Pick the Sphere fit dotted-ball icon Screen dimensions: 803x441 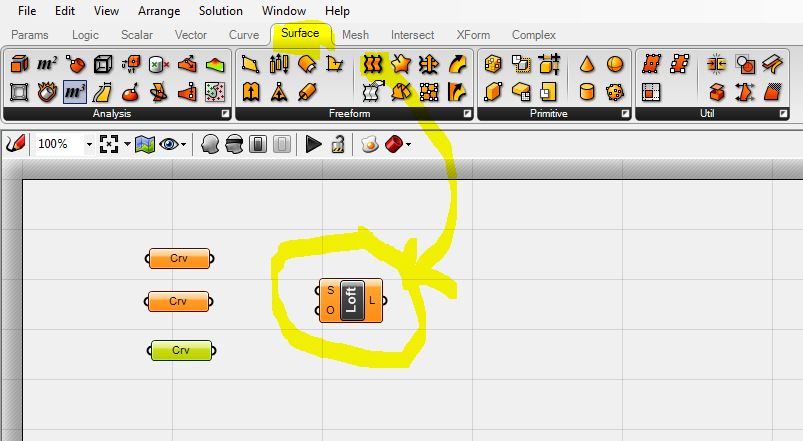point(615,92)
